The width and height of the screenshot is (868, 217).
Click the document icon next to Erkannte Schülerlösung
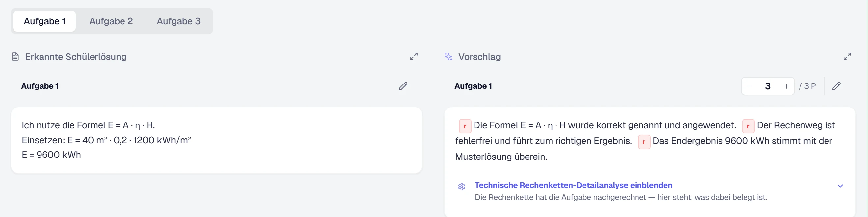(x=15, y=57)
